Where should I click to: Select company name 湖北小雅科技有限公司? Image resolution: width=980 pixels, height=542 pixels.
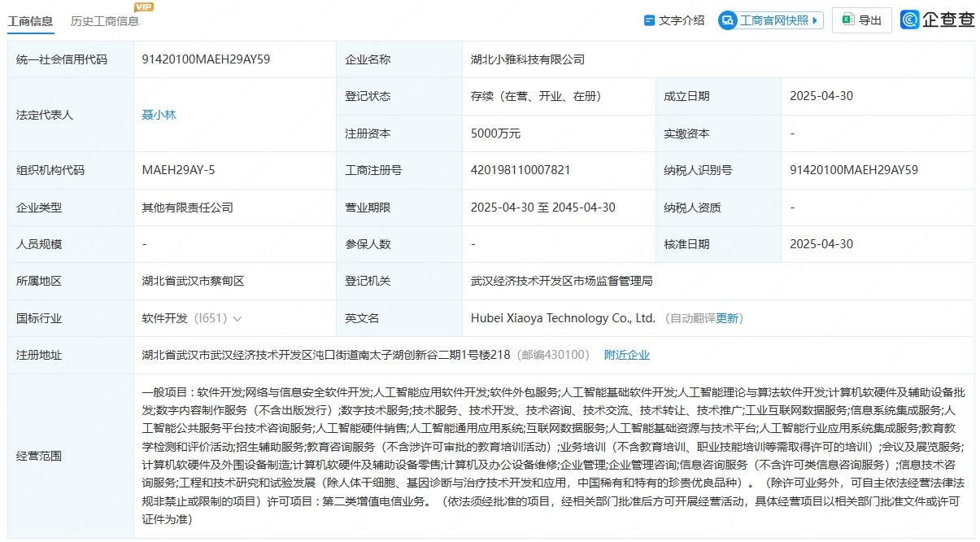coord(528,59)
